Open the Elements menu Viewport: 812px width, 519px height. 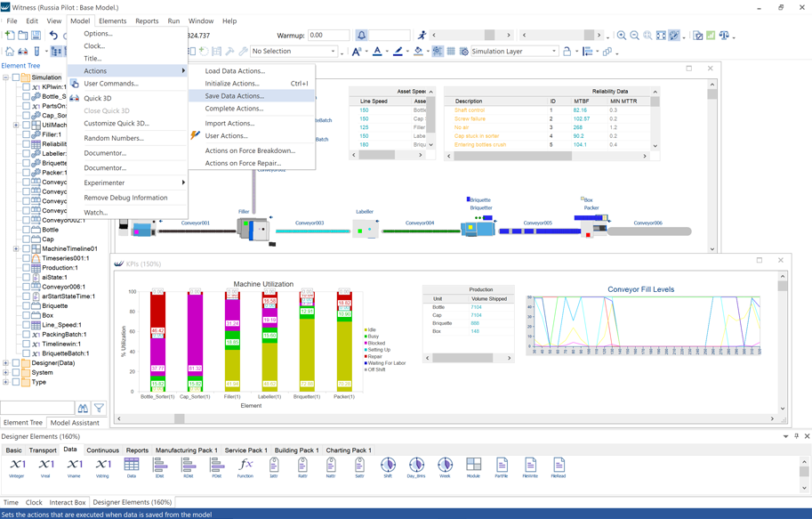point(112,20)
